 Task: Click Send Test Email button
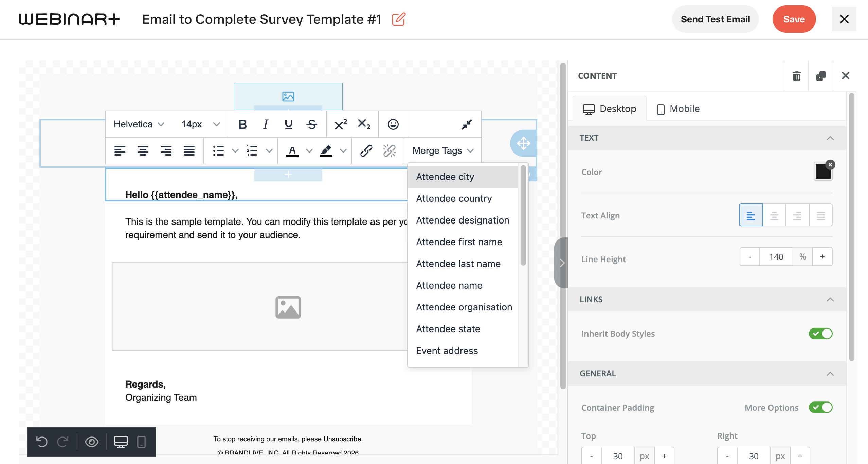tap(715, 19)
